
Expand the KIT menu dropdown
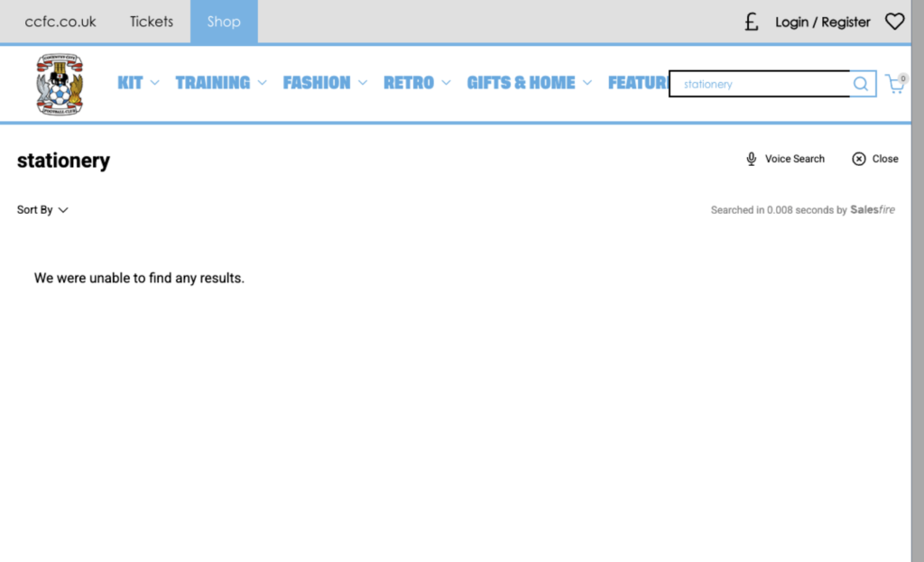point(138,83)
